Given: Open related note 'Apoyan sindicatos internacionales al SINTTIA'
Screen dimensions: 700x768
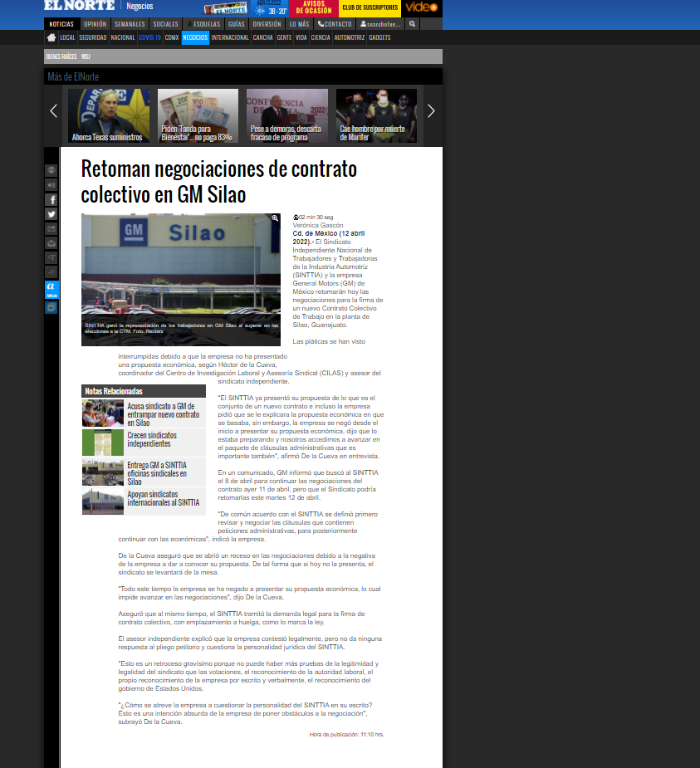Looking at the screenshot, I should point(144,501).
